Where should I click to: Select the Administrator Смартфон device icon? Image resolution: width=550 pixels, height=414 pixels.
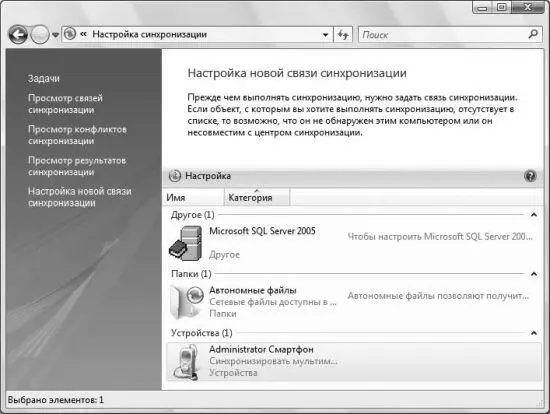click(187, 361)
